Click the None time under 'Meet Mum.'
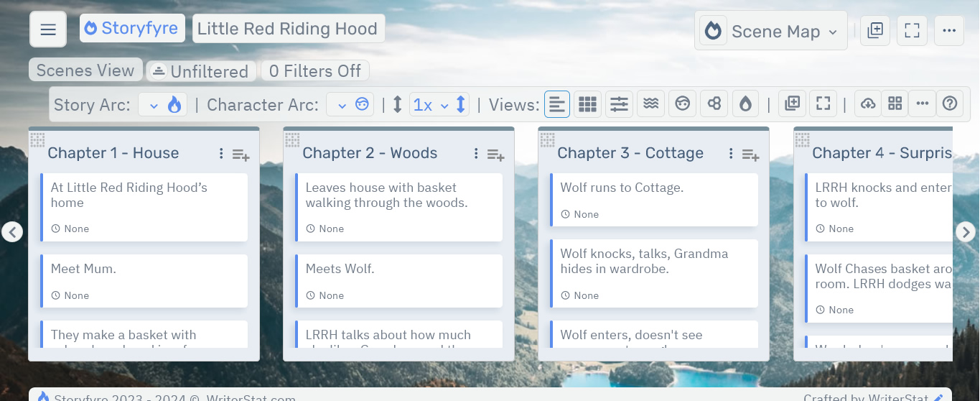The width and height of the screenshot is (980, 401). pos(70,295)
